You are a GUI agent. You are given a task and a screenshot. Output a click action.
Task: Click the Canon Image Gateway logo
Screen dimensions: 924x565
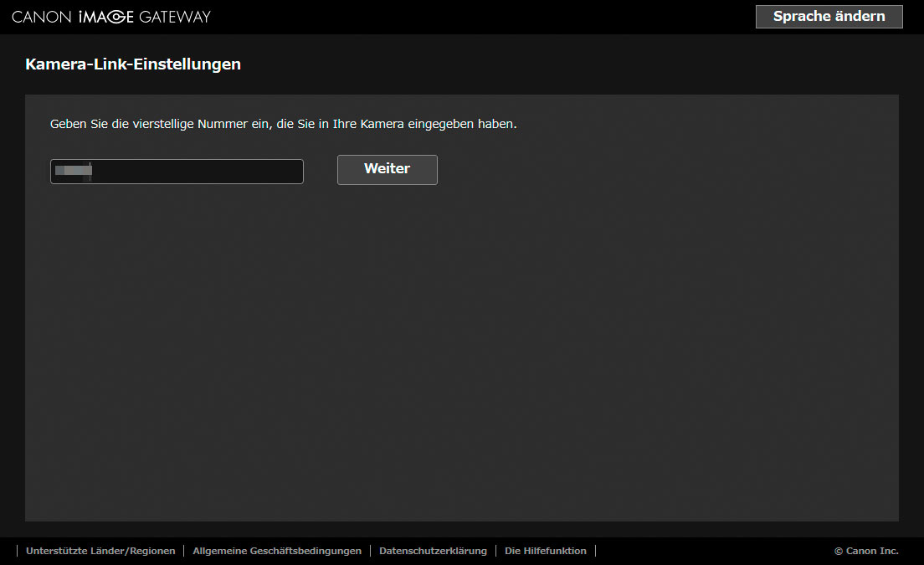point(111,17)
